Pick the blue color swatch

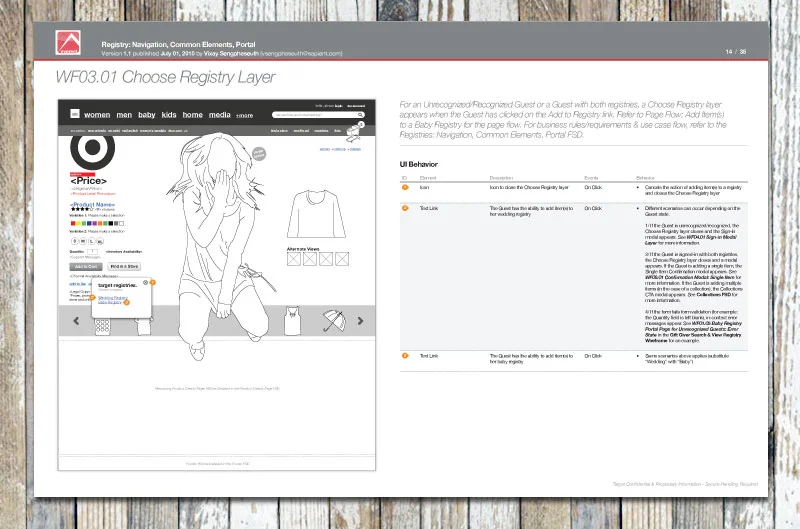coord(89,223)
